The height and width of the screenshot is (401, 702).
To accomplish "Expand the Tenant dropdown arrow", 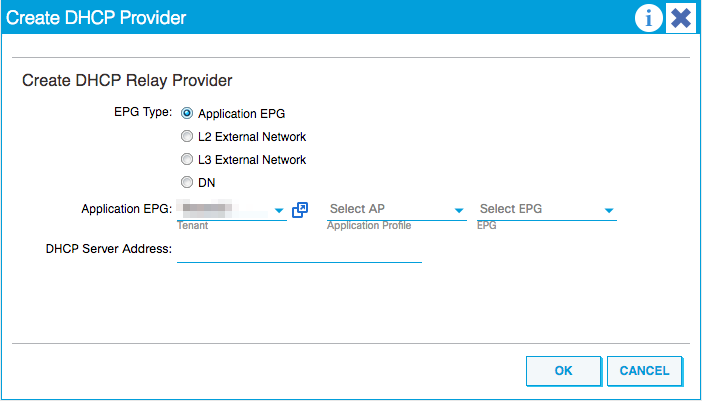I will click(x=279, y=210).
